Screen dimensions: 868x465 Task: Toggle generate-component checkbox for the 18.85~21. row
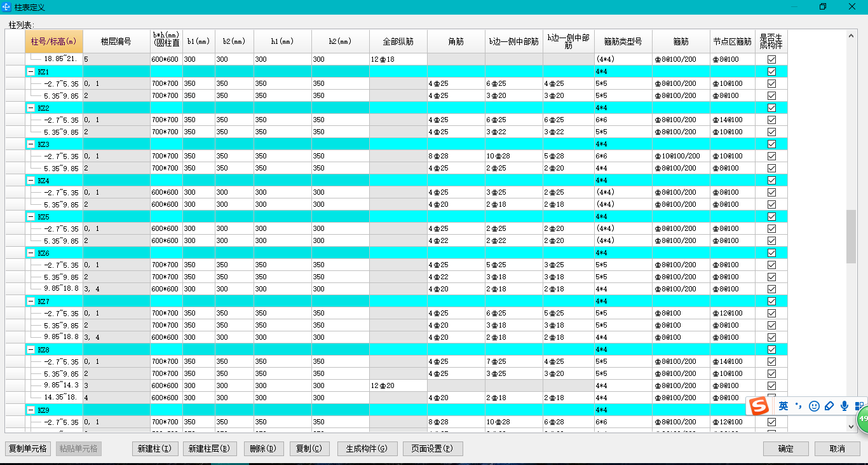point(771,59)
